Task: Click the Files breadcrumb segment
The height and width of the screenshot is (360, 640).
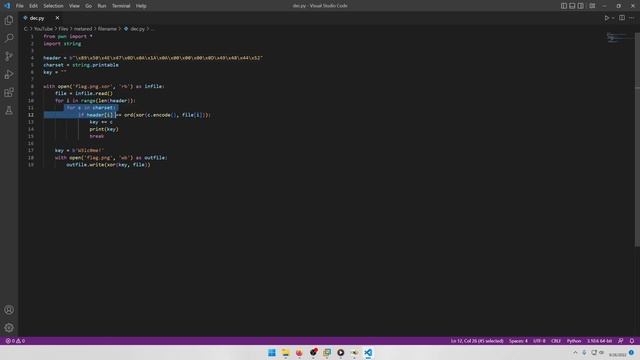Action: click(x=63, y=29)
